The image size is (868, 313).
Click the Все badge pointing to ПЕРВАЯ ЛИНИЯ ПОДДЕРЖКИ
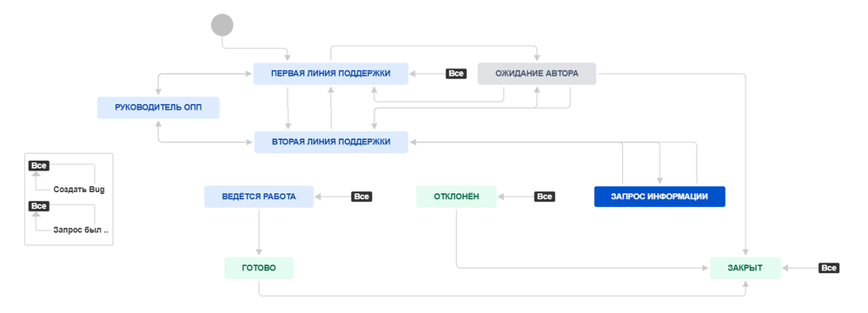pos(455,74)
